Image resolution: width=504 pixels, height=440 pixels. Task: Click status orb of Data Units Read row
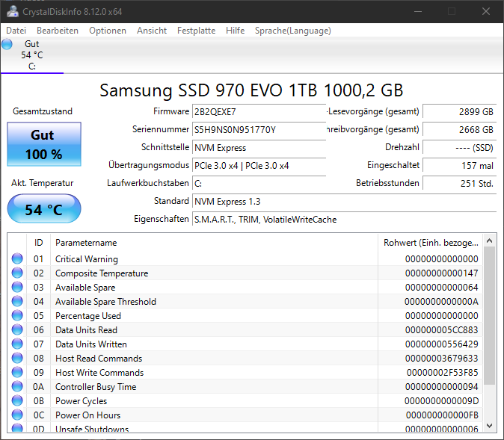tap(17, 330)
